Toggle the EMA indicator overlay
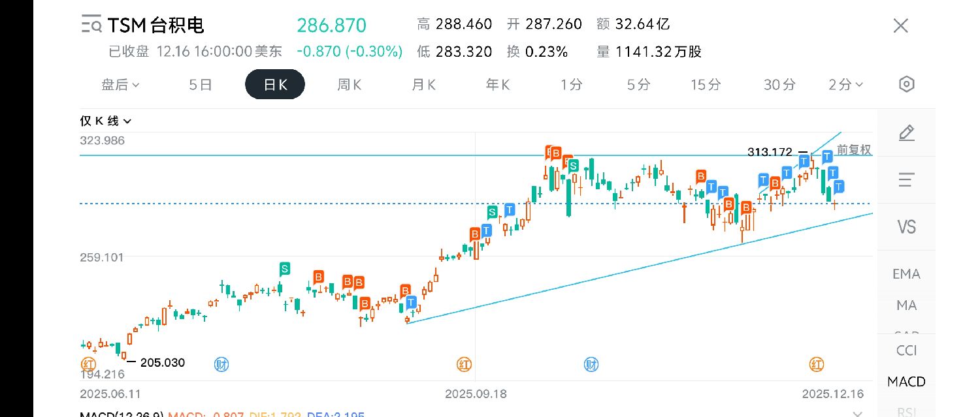 pyautogui.click(x=906, y=274)
